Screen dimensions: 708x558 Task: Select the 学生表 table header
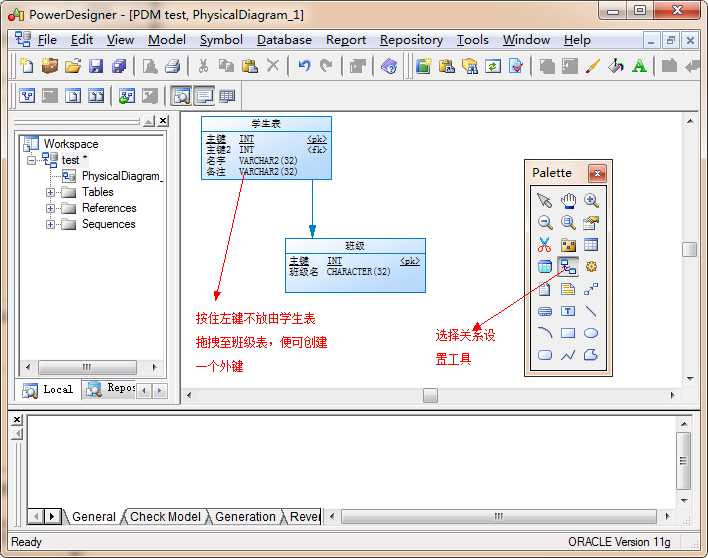click(266, 123)
